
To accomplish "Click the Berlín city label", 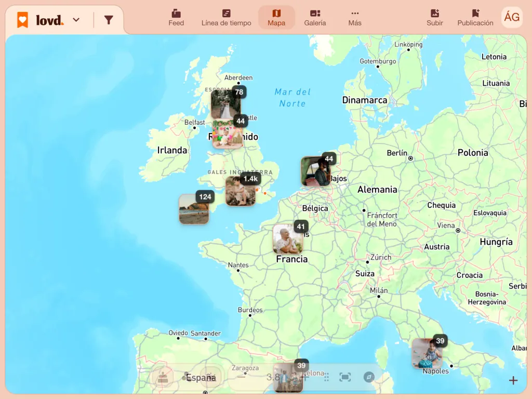I will [397, 153].
